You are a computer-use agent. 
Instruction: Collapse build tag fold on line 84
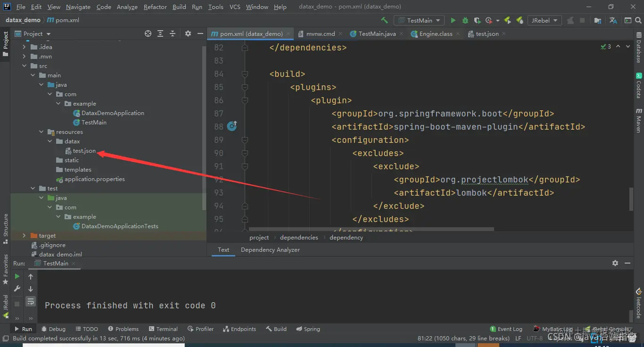(x=245, y=74)
